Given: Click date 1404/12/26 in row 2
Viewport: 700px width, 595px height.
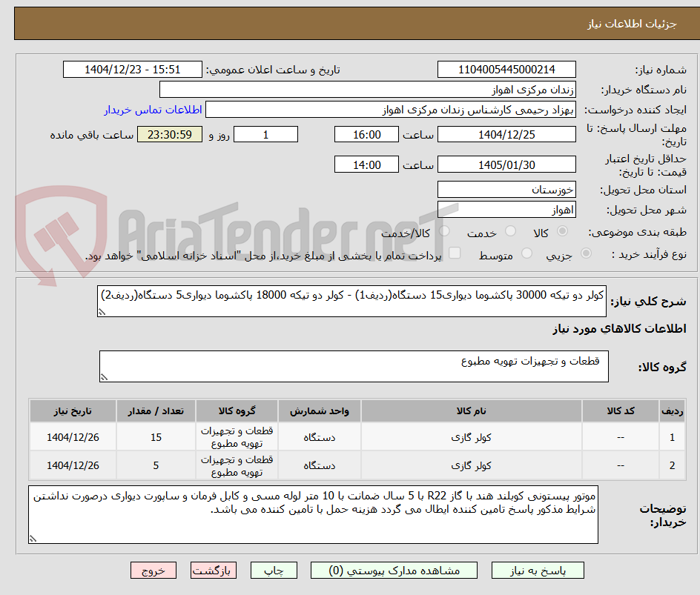Looking at the screenshot, I should coord(73,465).
